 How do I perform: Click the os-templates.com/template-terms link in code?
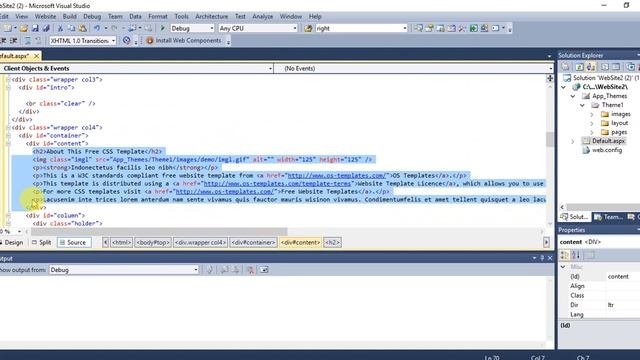coord(277,184)
